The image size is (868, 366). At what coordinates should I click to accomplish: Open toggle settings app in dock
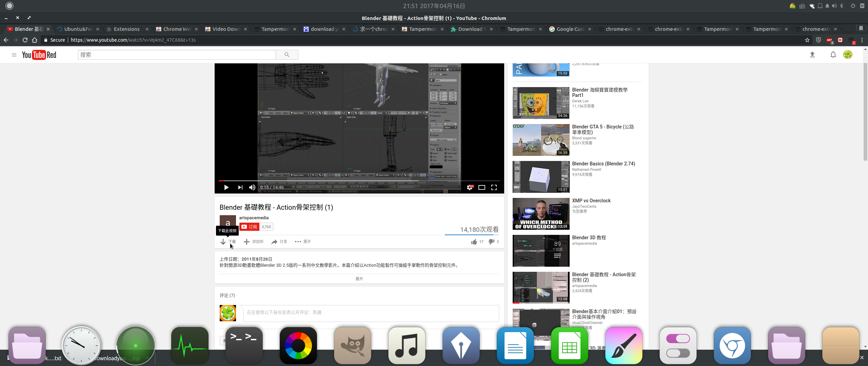pos(678,346)
